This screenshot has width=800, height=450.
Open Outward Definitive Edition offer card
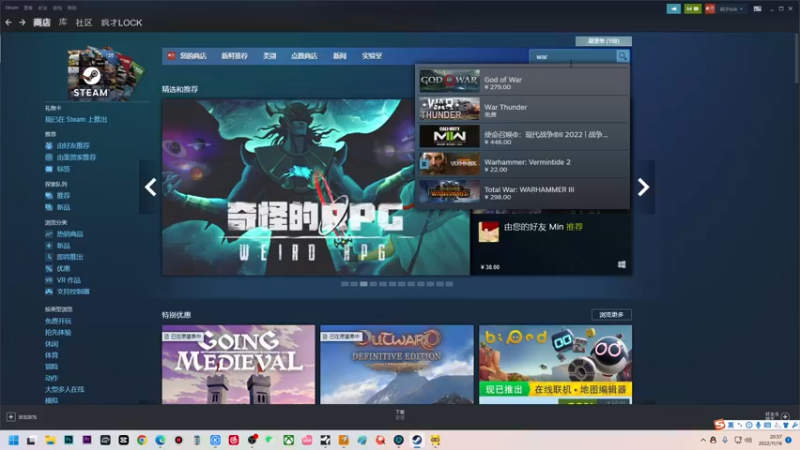coord(396,365)
